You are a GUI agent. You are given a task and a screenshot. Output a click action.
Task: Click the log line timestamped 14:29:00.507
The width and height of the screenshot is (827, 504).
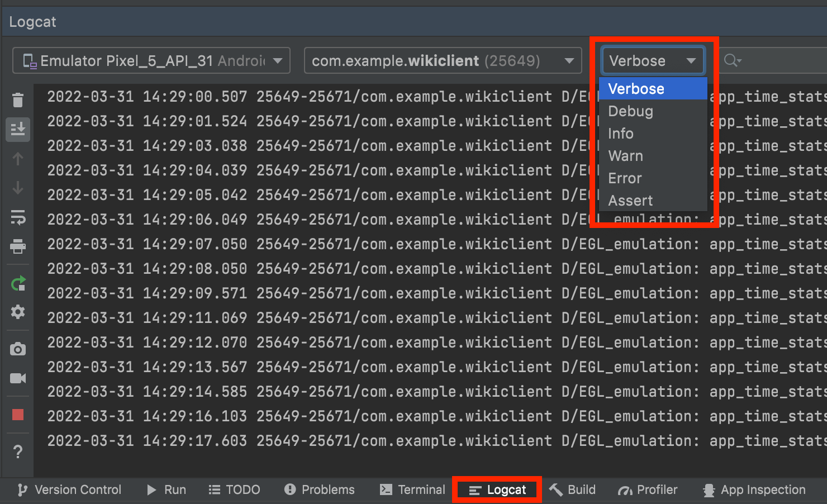tap(436, 97)
